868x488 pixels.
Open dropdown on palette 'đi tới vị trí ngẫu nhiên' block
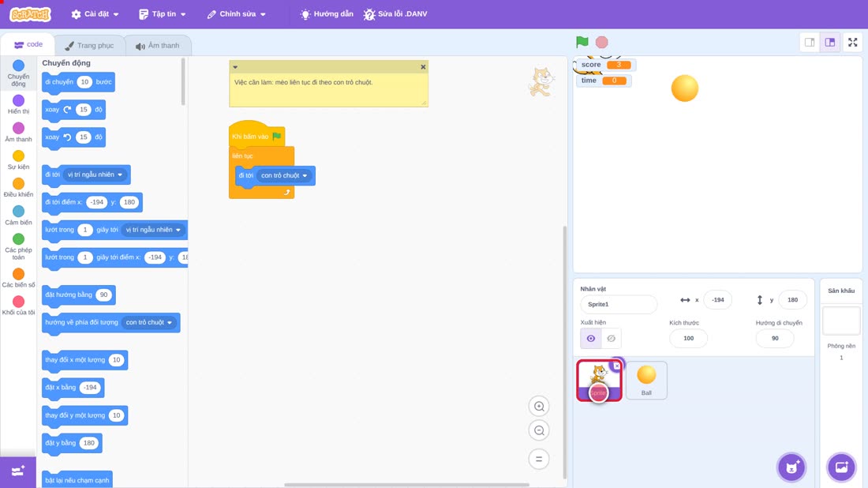[x=95, y=175]
